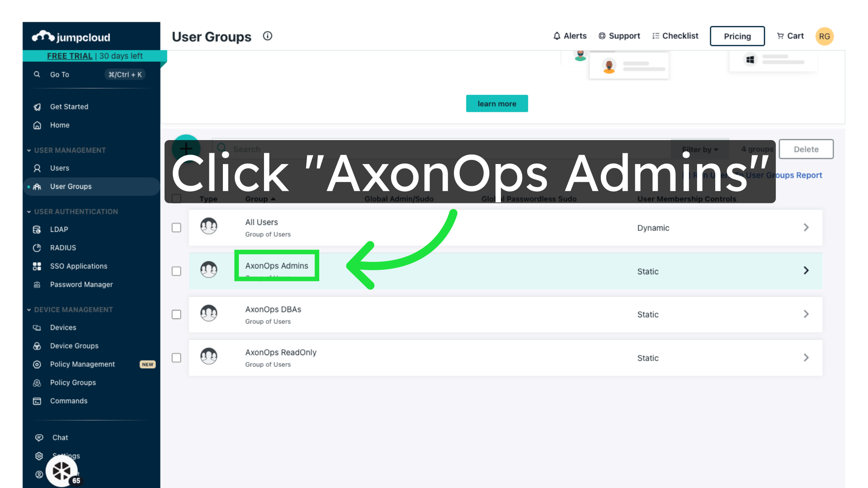Open Policy Groups in sidebar

(x=73, y=383)
